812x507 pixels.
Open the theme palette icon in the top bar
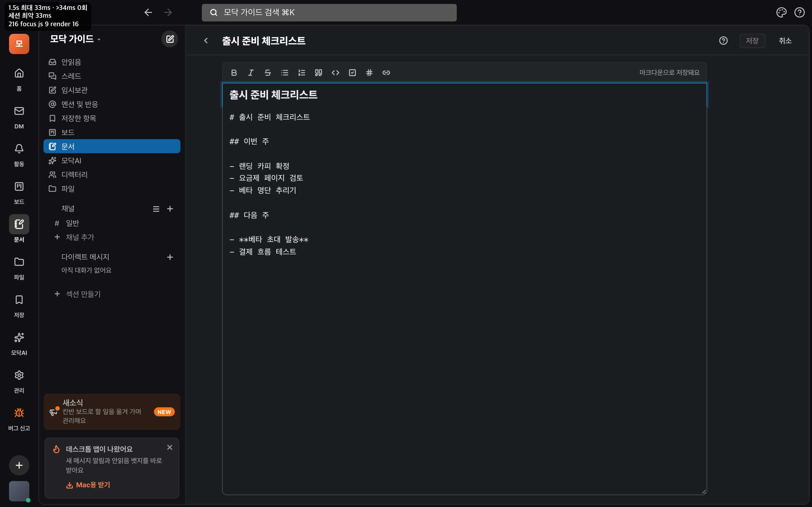point(782,12)
